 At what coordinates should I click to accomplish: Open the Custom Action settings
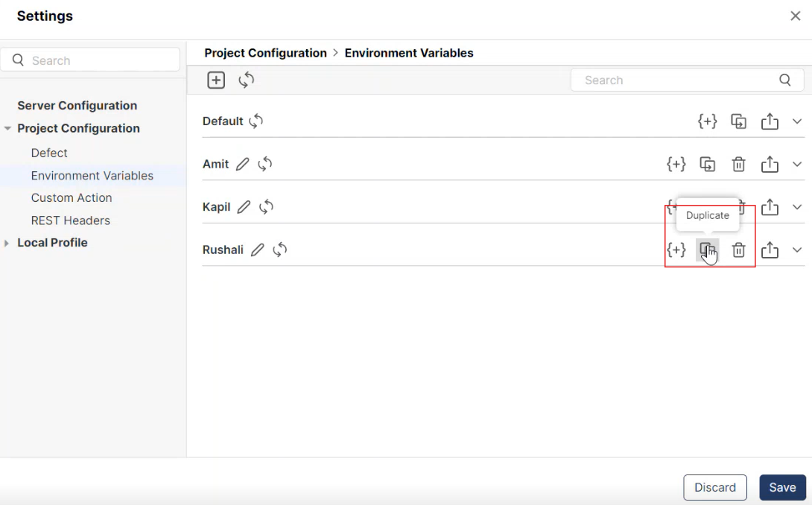pyautogui.click(x=72, y=198)
